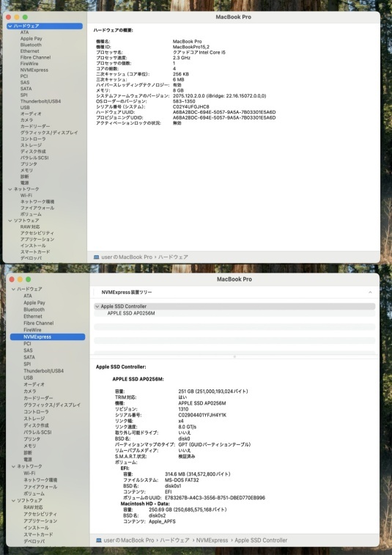Click ハードウェア in NVMExpress window path bar

(x=175, y=540)
